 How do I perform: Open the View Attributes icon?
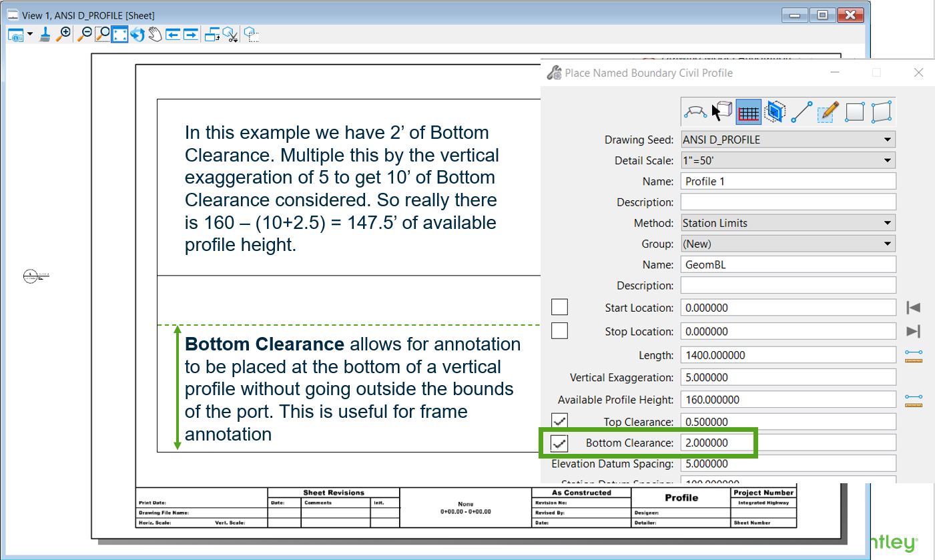tap(15, 35)
